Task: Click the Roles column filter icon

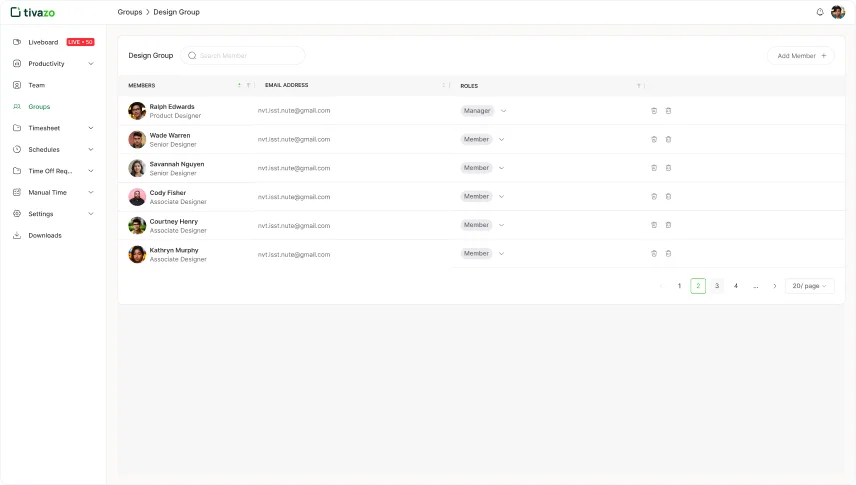Action: (x=638, y=86)
